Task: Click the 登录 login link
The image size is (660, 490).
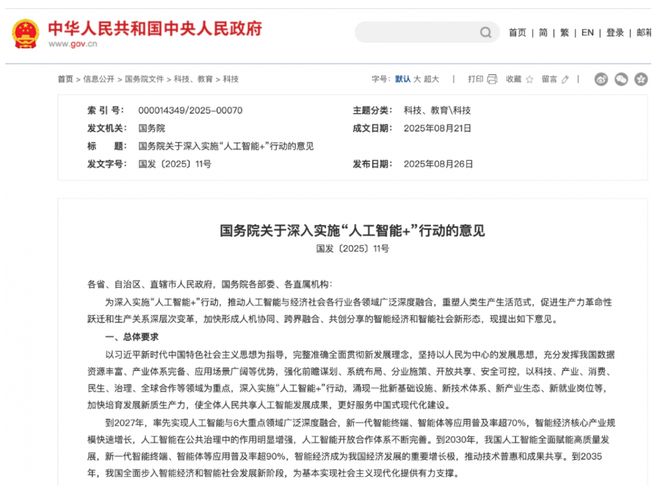Action: 615,32
